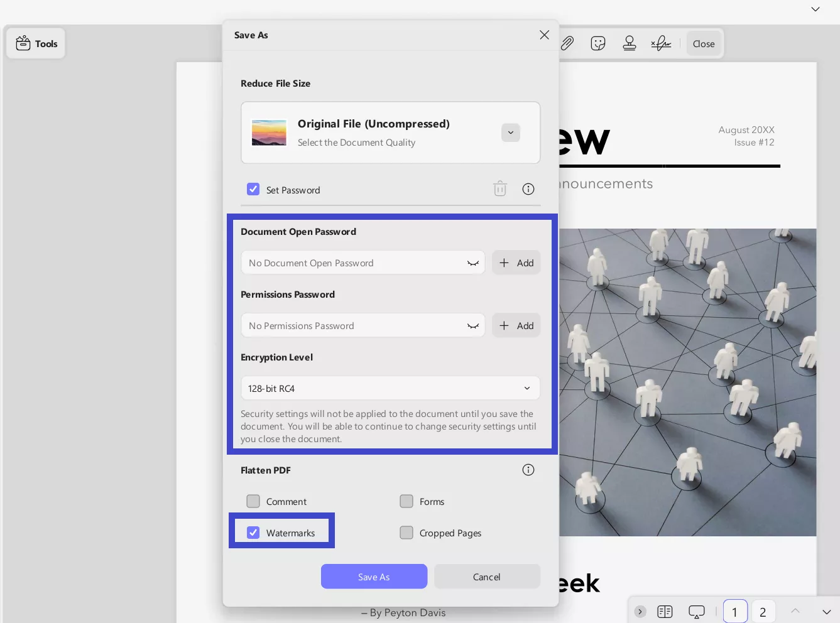
Task: Select the stamp tool icon
Action: click(629, 43)
